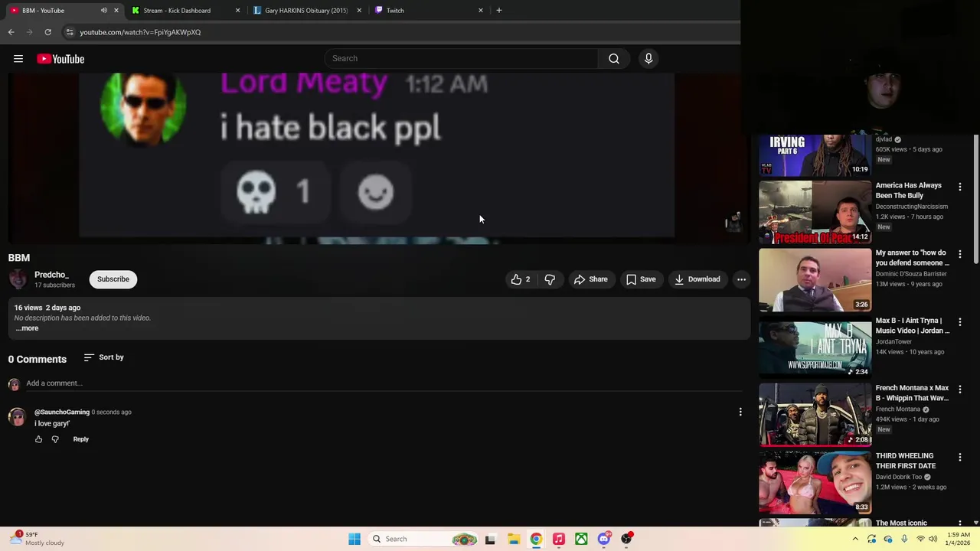Open options for America Has Always Been The Bully
This screenshot has width=980, height=551.
(959, 187)
